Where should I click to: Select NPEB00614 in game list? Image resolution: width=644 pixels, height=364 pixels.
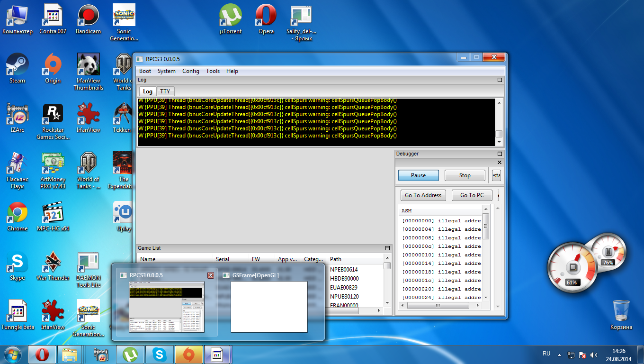[x=344, y=270]
